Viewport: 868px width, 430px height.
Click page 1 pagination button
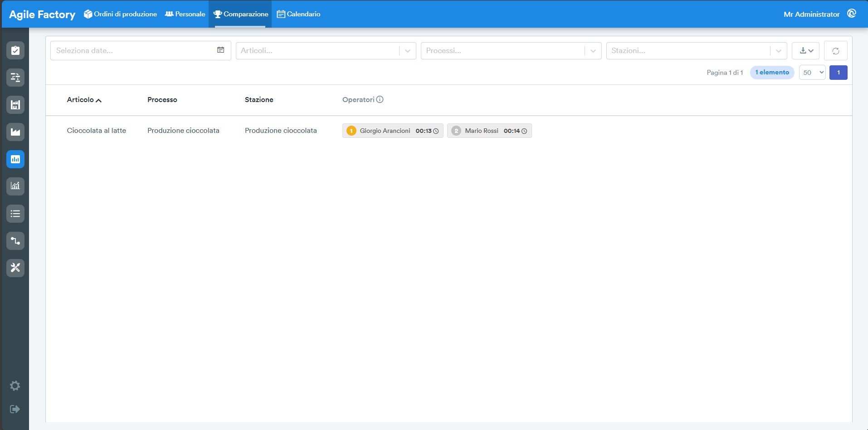pos(838,73)
